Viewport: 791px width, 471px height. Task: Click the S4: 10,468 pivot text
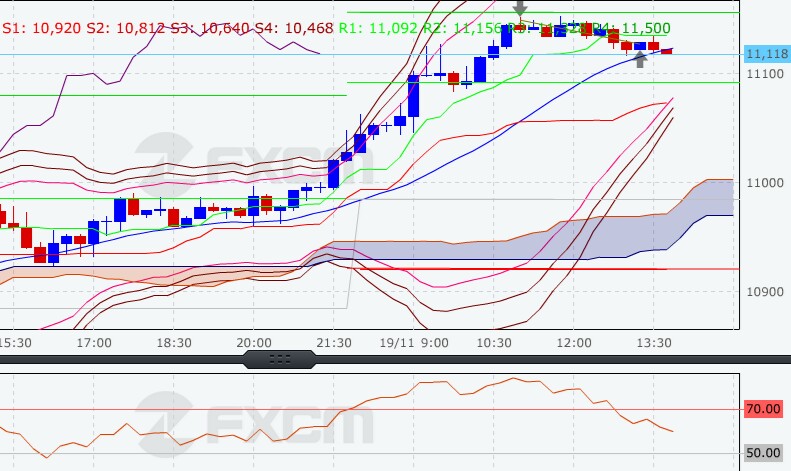pos(294,28)
